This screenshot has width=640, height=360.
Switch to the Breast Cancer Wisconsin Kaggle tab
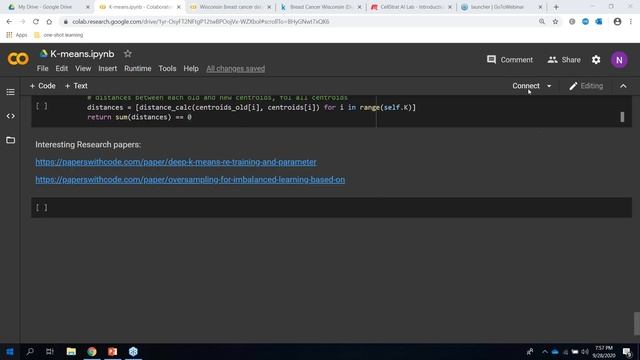tap(321, 7)
